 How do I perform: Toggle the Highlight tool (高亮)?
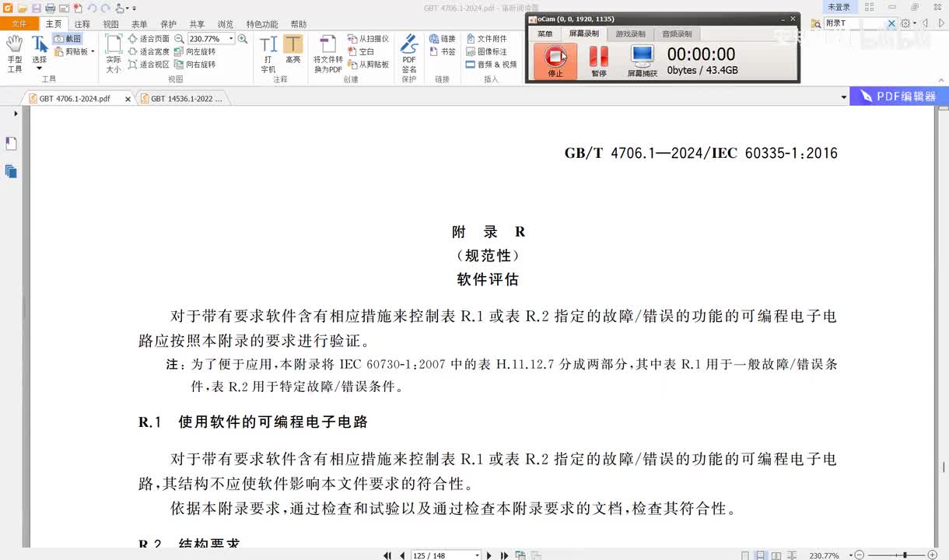[293, 50]
